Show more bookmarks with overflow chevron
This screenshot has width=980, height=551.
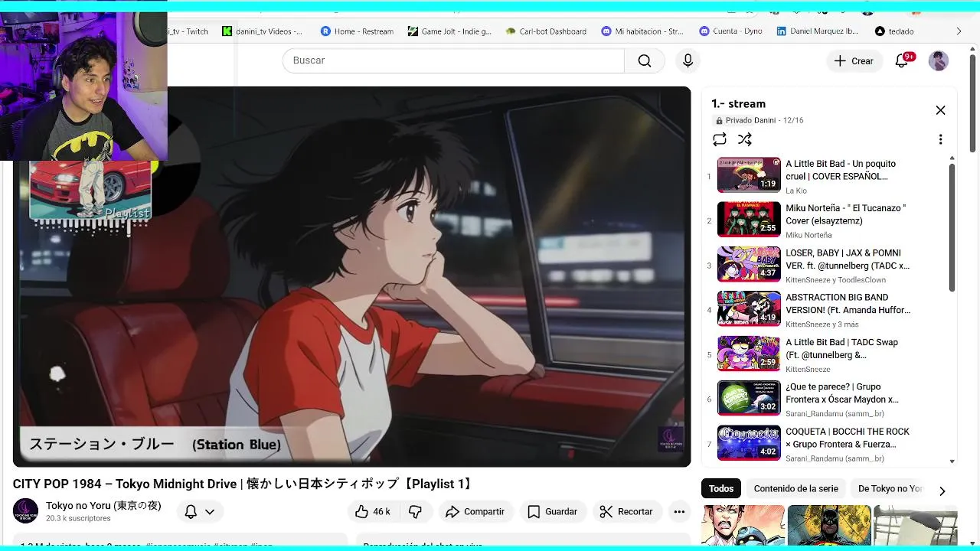pos(959,31)
